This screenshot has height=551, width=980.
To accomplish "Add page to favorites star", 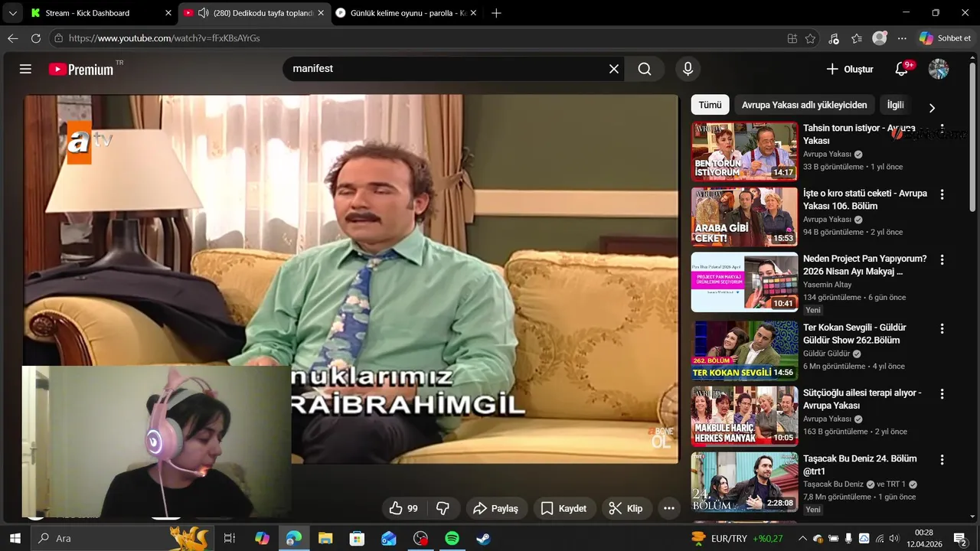I will [810, 38].
